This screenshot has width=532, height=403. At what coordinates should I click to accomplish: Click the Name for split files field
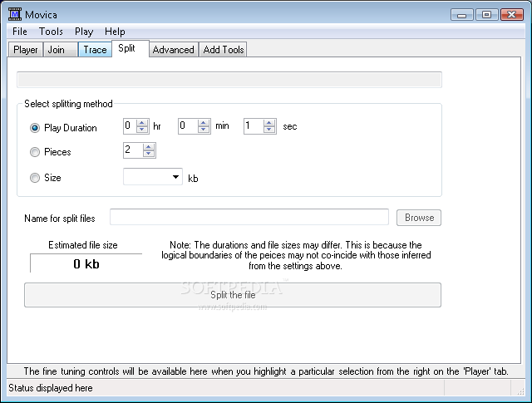coord(249,217)
